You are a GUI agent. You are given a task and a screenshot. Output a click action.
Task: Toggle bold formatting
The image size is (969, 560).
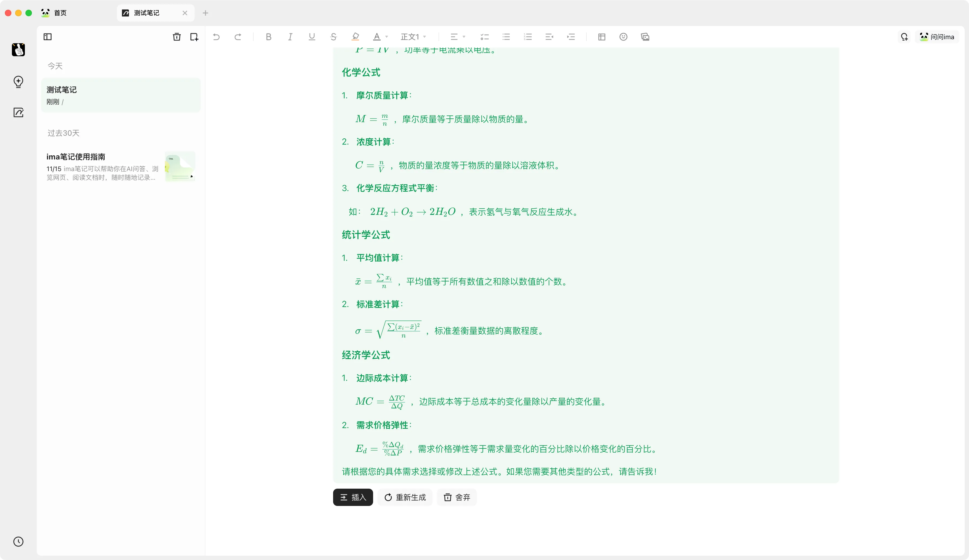(268, 37)
